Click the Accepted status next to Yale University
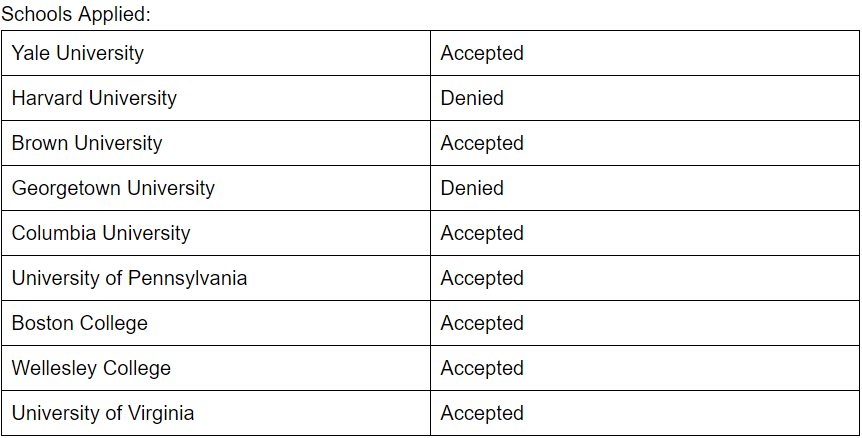Viewport: 862px width, 438px height. 482,53
